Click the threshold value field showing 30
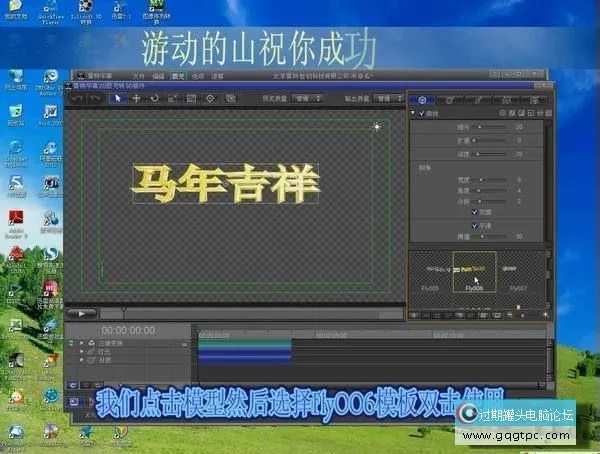This screenshot has height=454, width=600. (519, 237)
